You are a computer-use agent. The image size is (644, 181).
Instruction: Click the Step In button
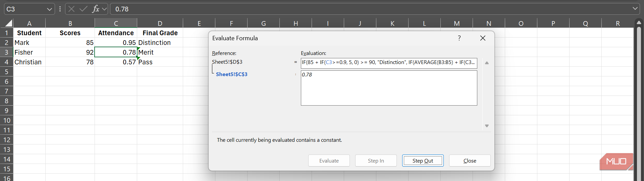(x=376, y=161)
